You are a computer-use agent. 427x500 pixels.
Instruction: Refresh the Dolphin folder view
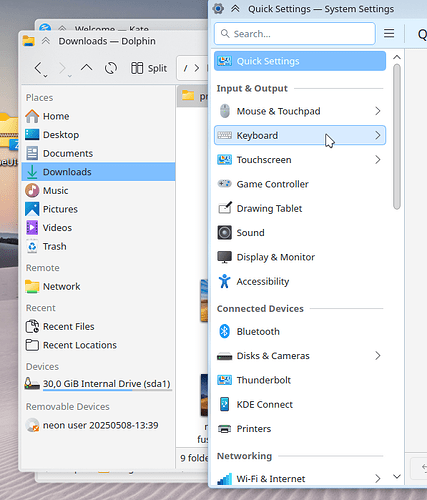(x=111, y=68)
